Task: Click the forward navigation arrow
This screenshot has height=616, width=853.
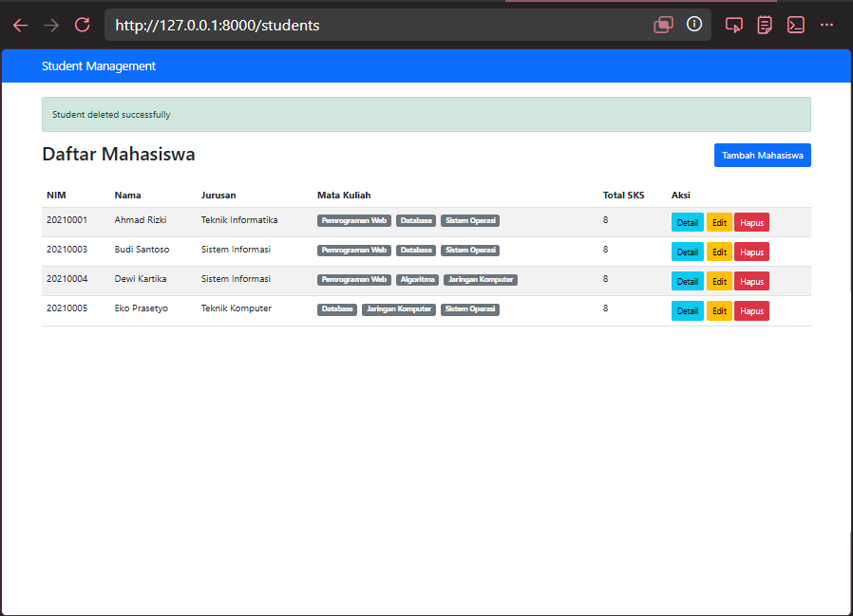Action: 51,25
